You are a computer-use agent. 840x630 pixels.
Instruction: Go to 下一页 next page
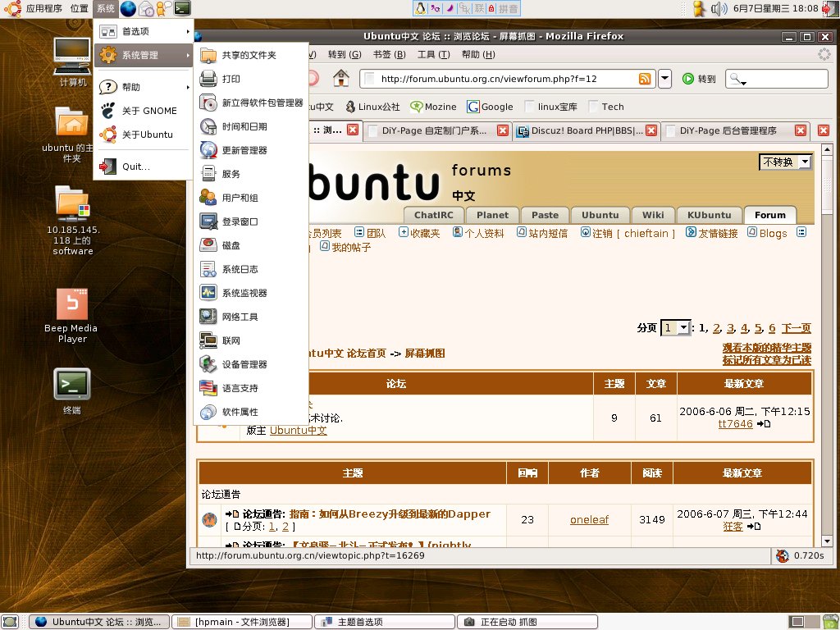point(796,328)
